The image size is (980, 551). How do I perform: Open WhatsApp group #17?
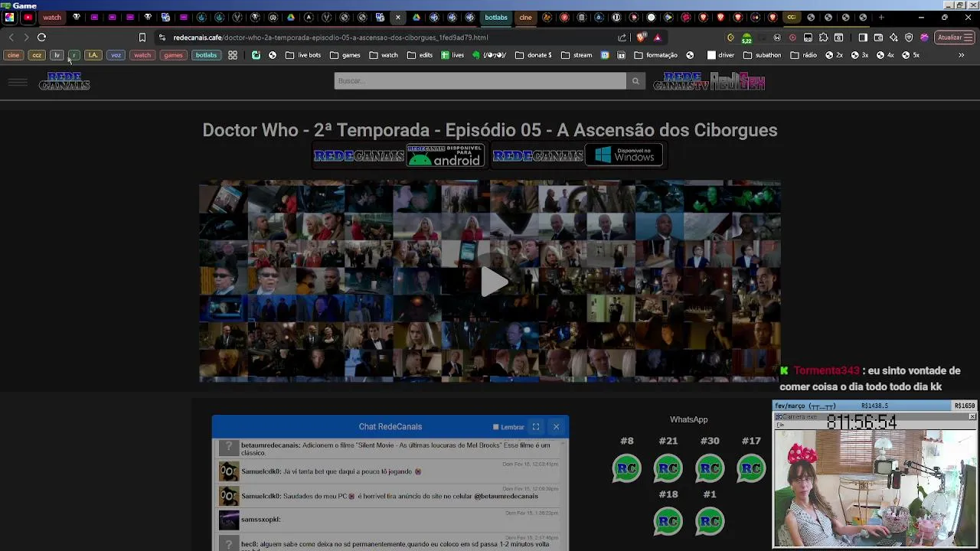[751, 468]
